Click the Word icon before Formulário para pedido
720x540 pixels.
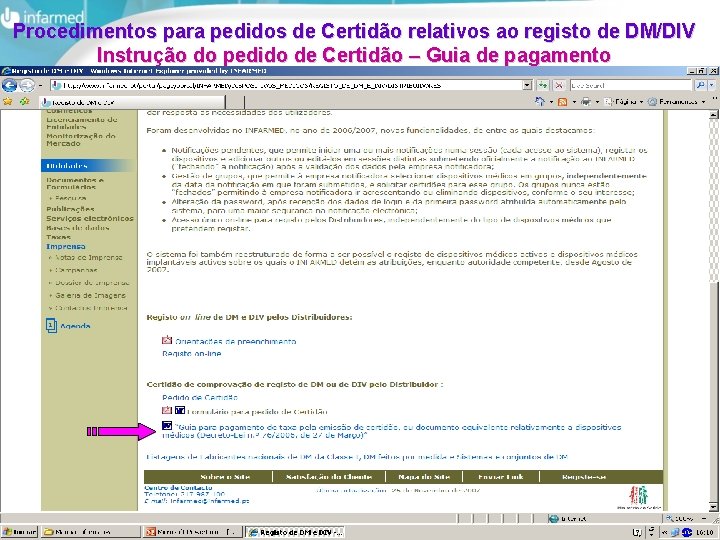pos(180,410)
